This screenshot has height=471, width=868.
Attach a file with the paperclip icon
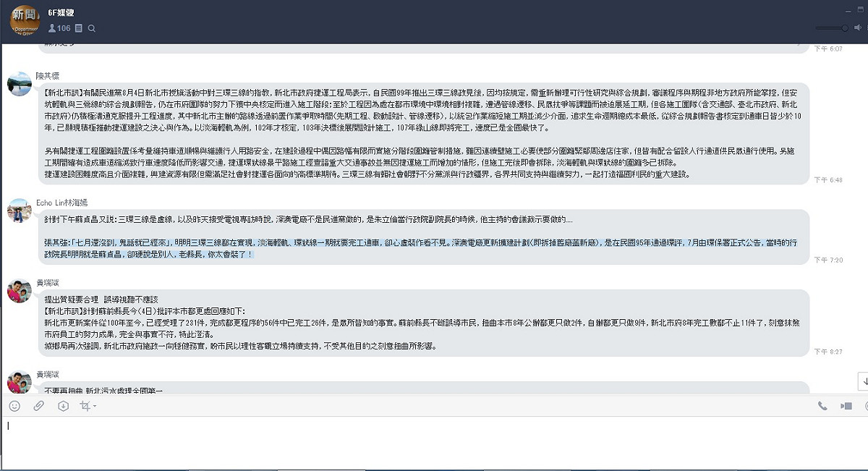[x=39, y=406]
